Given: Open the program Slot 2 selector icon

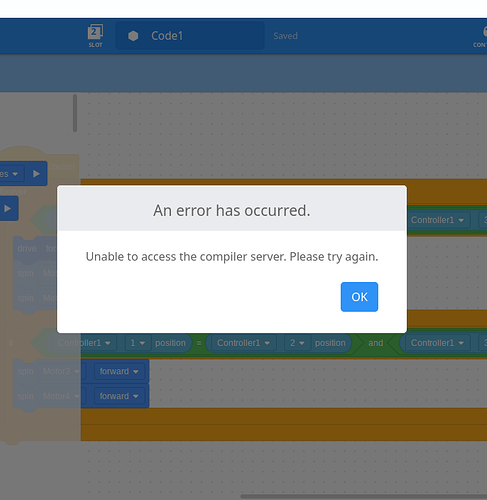Looking at the screenshot, I should (x=95, y=36).
